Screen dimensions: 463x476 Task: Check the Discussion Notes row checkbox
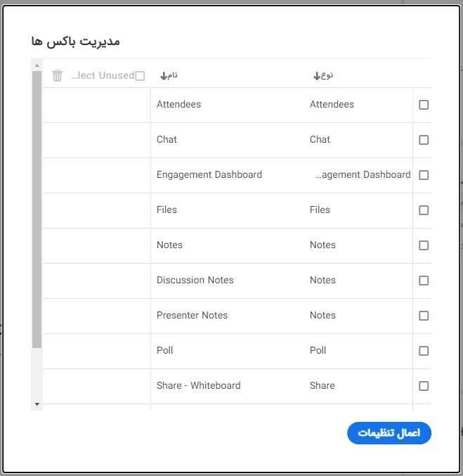424,281
